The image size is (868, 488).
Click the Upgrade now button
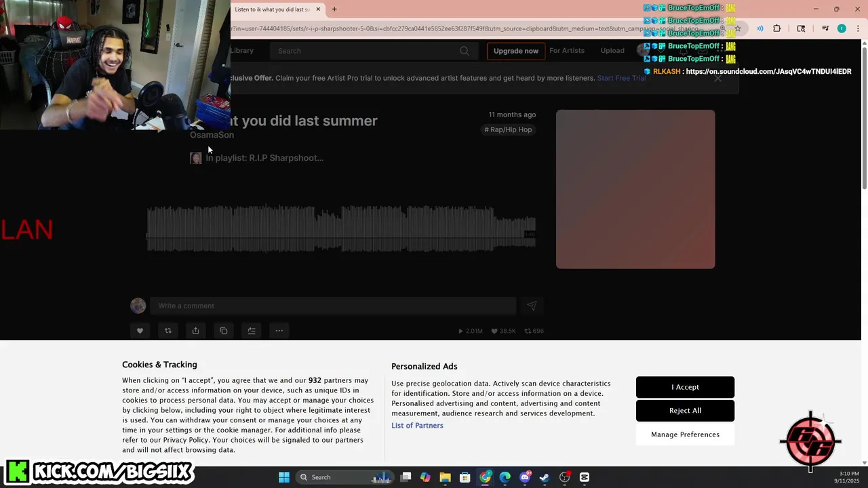coord(516,51)
